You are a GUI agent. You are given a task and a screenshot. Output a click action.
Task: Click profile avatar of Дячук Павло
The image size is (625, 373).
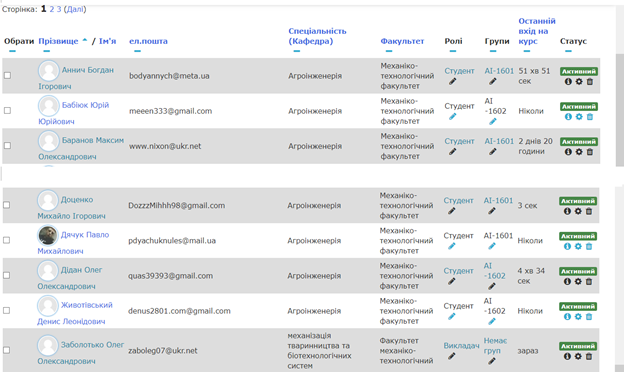pos(47,235)
